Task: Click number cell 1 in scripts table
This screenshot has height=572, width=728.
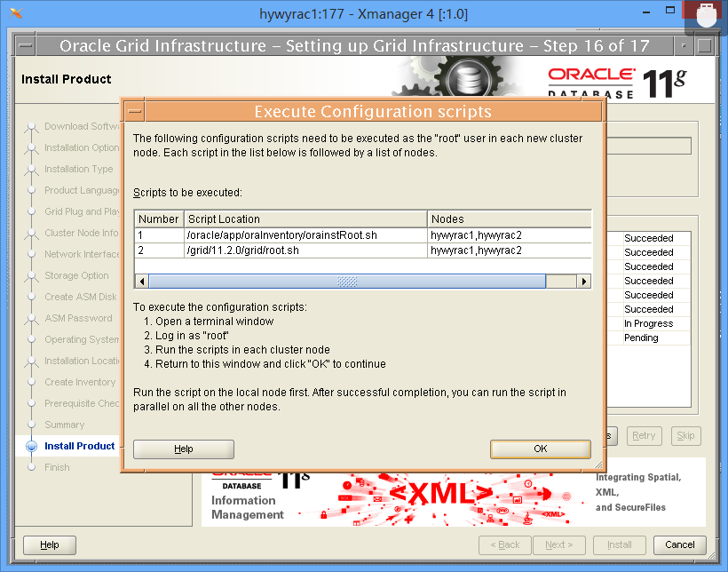Action: (159, 235)
